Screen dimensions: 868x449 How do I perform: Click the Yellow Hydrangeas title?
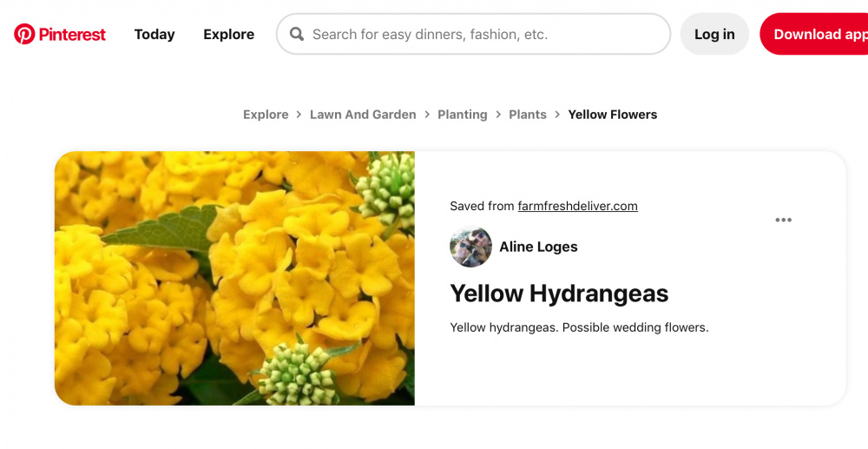click(559, 294)
